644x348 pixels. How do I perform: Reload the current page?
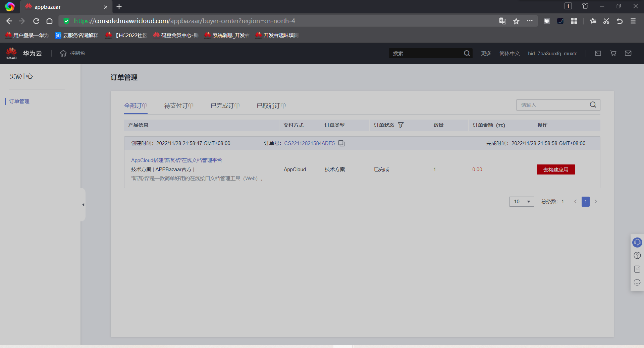[36, 21]
